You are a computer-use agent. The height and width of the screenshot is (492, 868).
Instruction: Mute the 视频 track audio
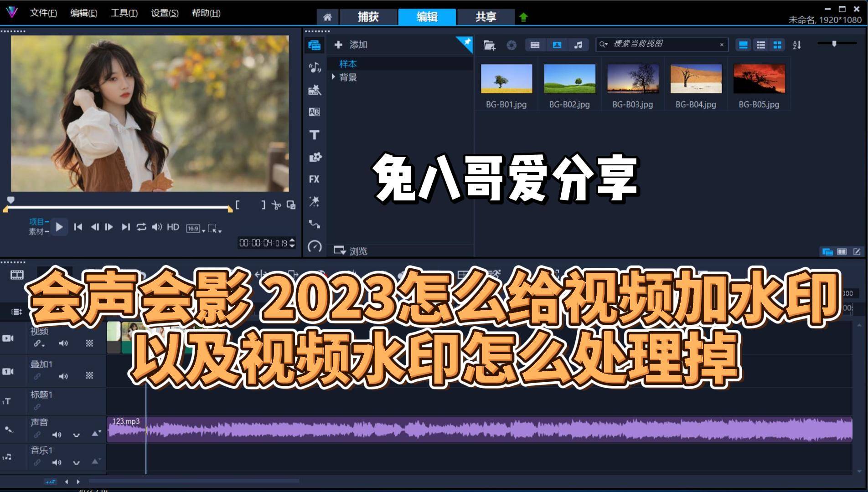[63, 343]
